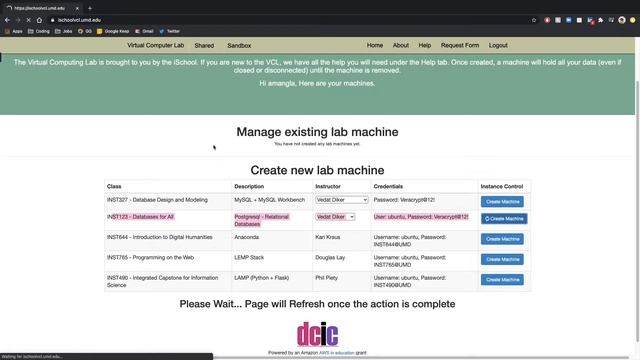
Task: Open the Twitter bookmark
Action: pos(170,31)
